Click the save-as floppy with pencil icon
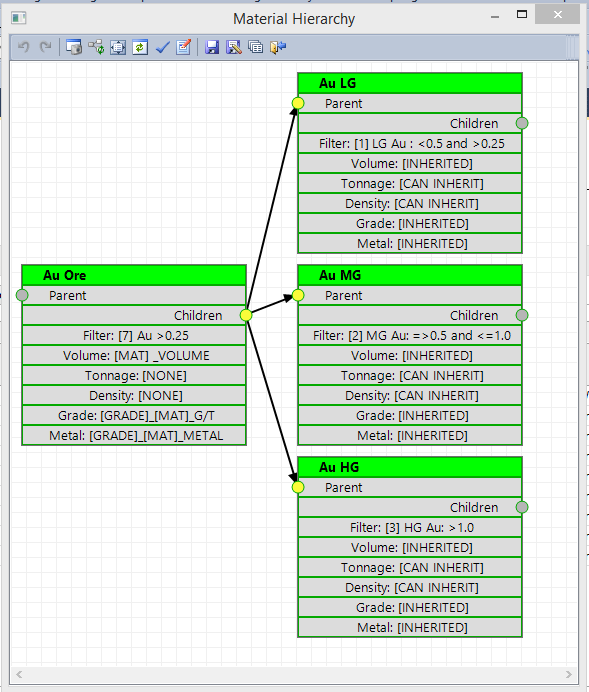The image size is (589, 692). [234, 47]
